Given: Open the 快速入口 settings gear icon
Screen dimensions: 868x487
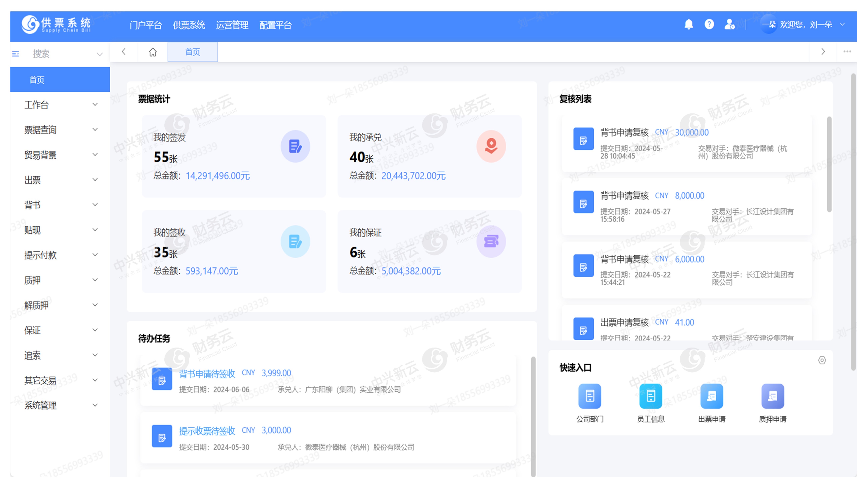Looking at the screenshot, I should (822, 360).
